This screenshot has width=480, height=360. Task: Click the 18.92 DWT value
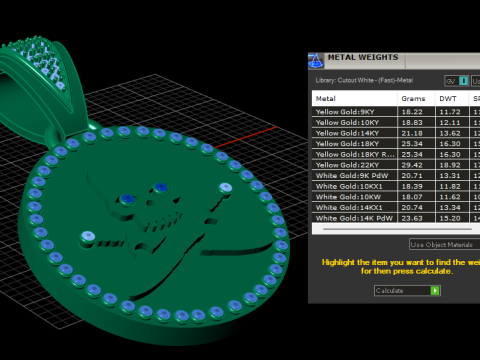point(450,165)
